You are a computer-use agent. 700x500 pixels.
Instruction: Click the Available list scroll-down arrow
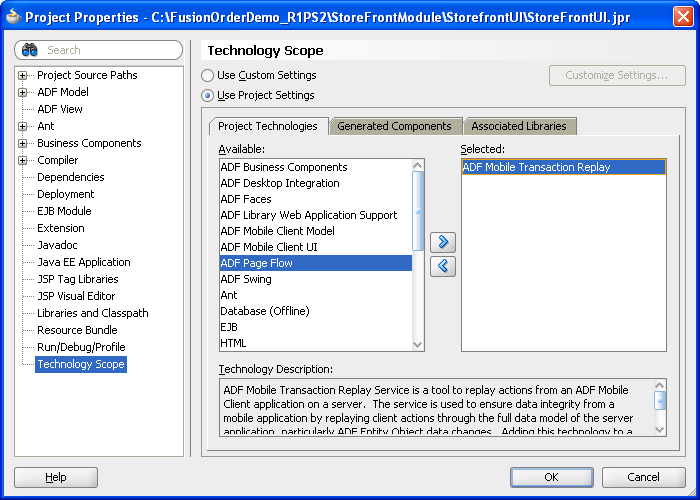click(x=417, y=345)
